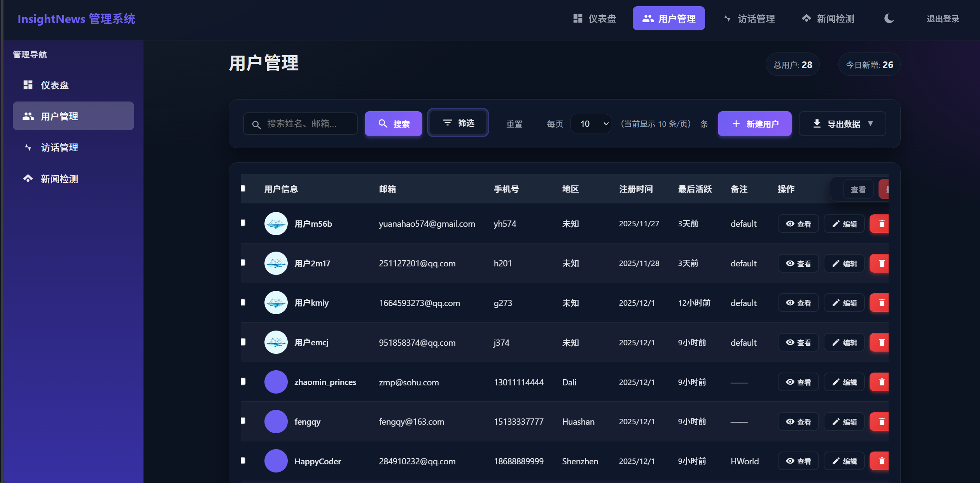Click the trash icon for fengqy row

[x=881, y=422]
